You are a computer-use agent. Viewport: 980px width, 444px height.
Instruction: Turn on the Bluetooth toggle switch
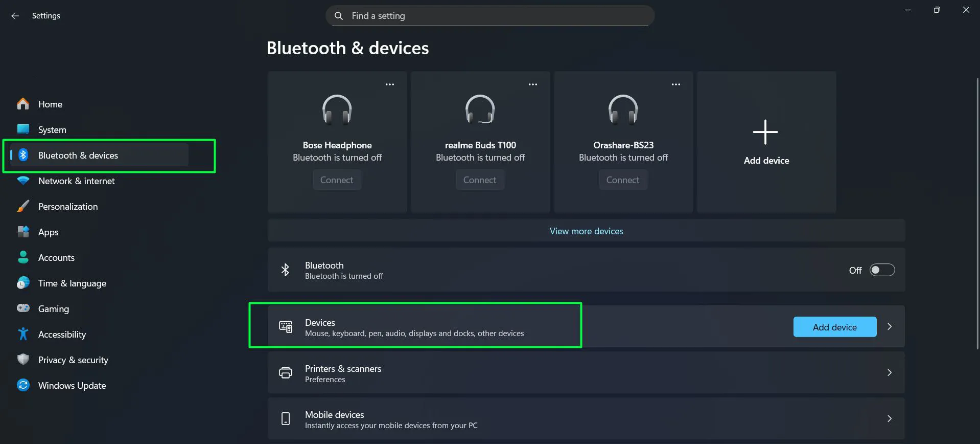tap(882, 270)
